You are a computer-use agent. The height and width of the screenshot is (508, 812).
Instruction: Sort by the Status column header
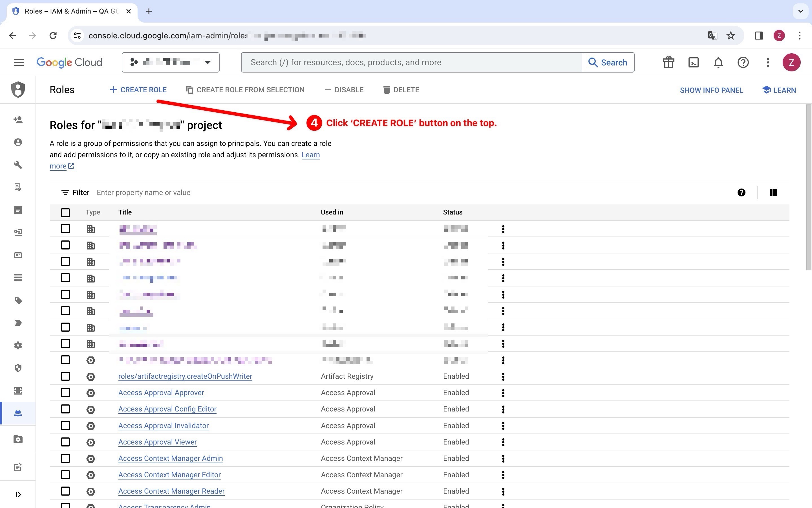pyautogui.click(x=453, y=212)
